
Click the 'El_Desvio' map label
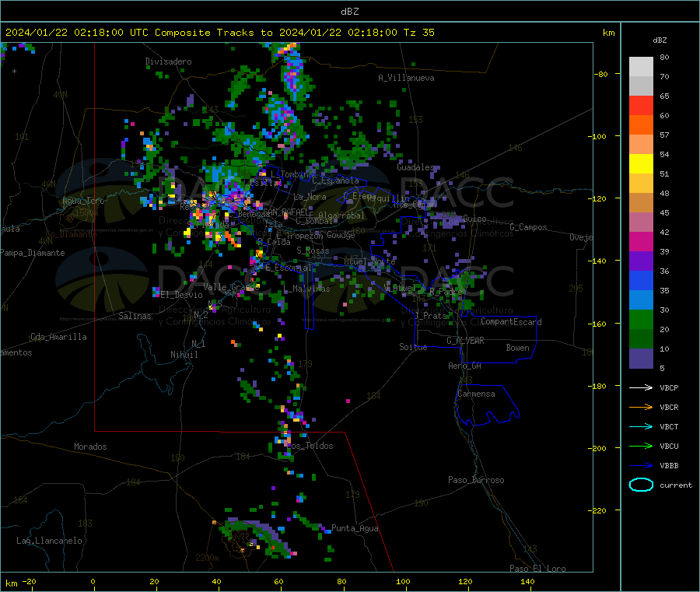[x=182, y=295]
